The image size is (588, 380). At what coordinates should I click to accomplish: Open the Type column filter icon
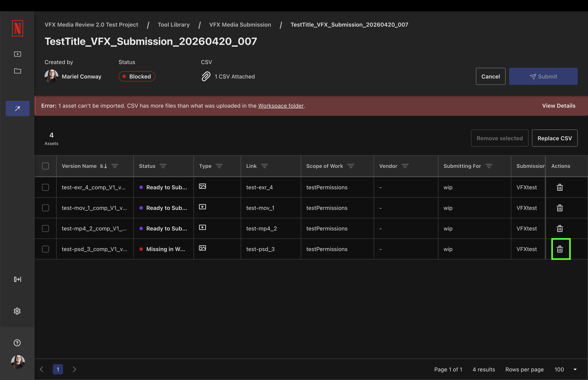(x=219, y=166)
